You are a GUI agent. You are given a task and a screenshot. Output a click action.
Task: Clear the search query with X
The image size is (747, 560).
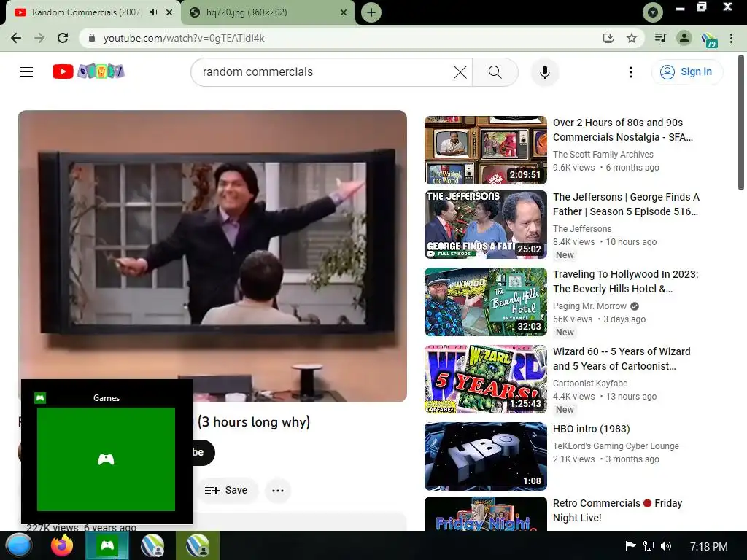tap(460, 72)
